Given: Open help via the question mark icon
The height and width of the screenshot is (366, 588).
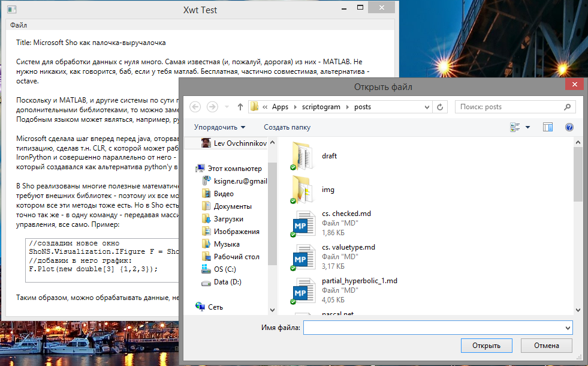Looking at the screenshot, I should point(568,127).
